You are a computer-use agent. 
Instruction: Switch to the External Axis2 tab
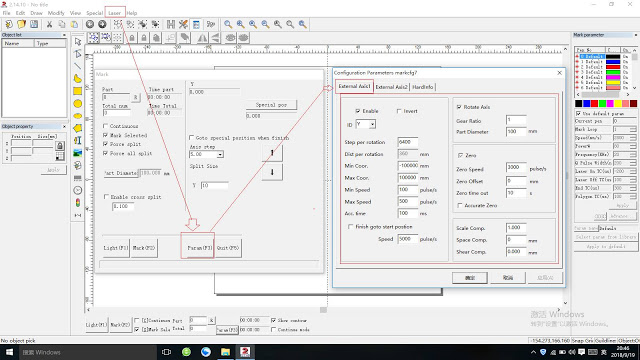(391, 87)
